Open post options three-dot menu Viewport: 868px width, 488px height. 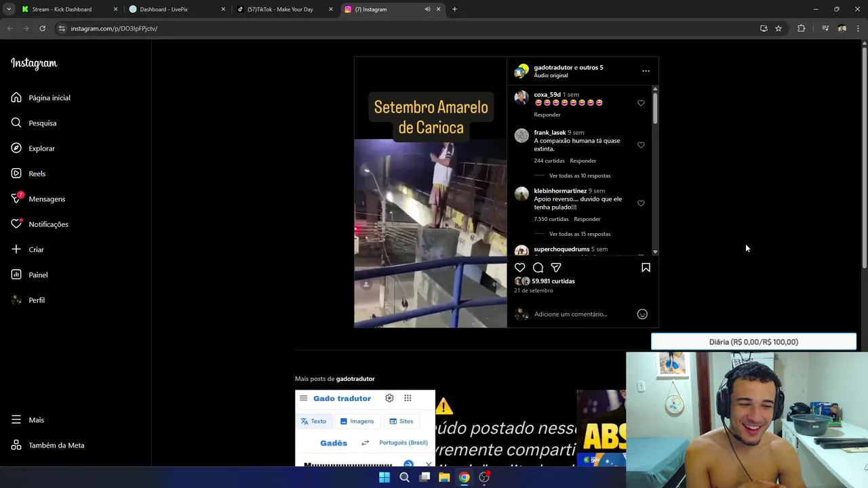tap(646, 70)
